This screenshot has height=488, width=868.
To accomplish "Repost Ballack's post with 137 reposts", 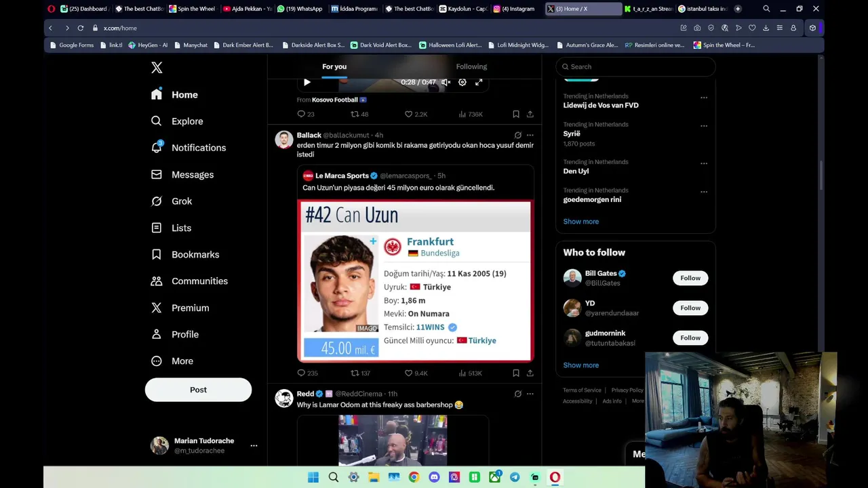I will click(360, 373).
